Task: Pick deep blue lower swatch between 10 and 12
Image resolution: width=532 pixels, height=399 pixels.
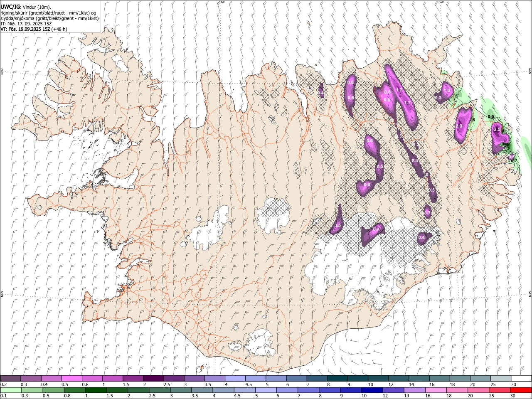Action: pyautogui.click(x=372, y=390)
